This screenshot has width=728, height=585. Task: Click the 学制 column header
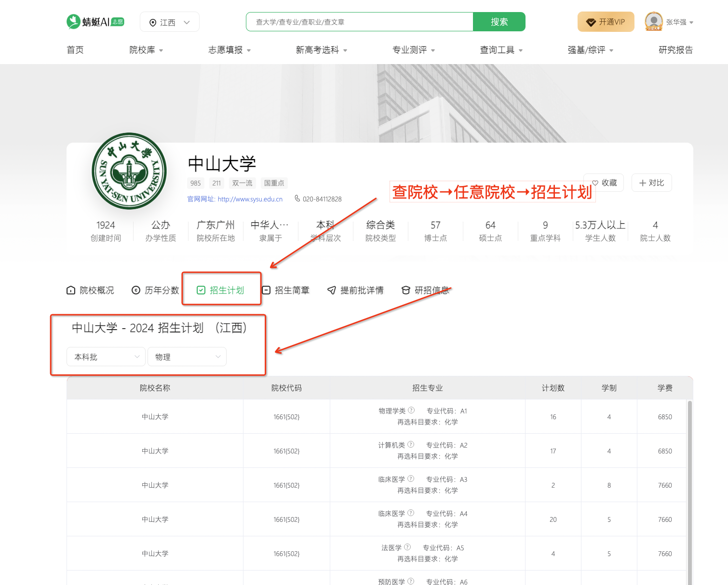coord(609,388)
